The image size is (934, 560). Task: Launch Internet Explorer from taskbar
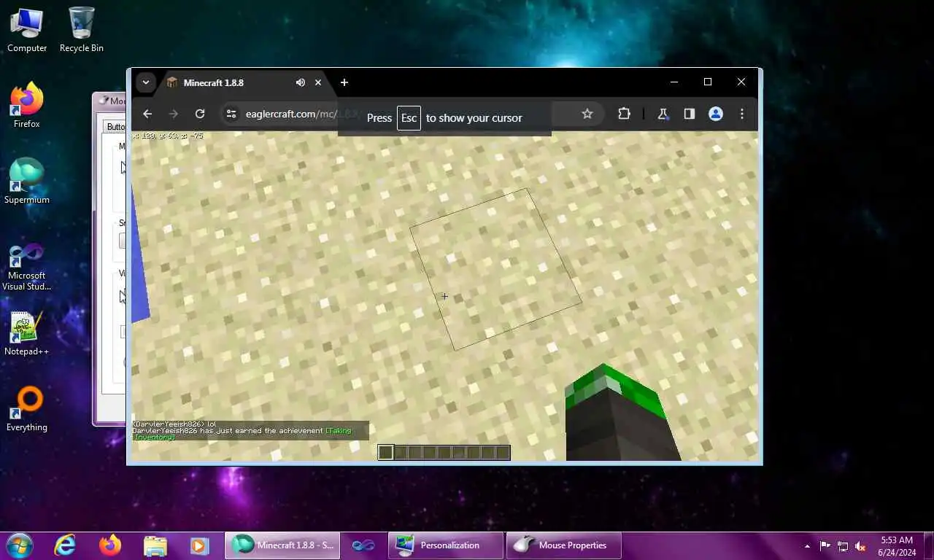click(65, 545)
